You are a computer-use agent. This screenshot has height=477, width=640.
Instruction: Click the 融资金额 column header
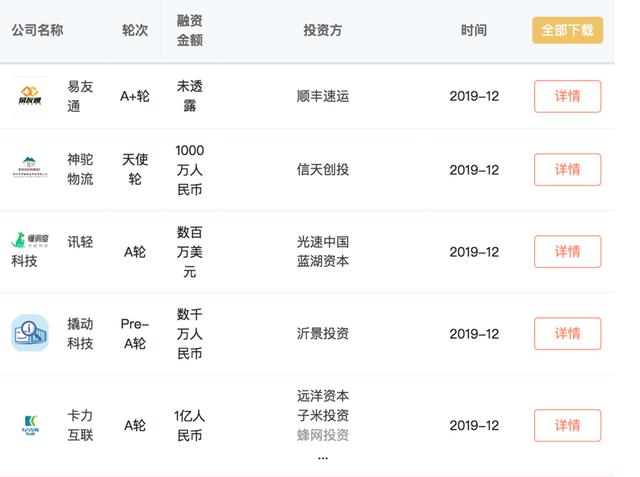tap(189, 30)
